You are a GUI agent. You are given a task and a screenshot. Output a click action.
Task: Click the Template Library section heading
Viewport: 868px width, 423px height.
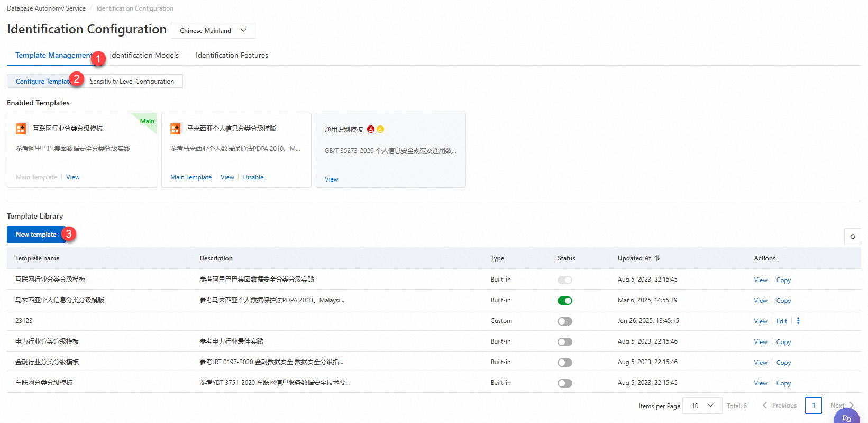coord(35,216)
